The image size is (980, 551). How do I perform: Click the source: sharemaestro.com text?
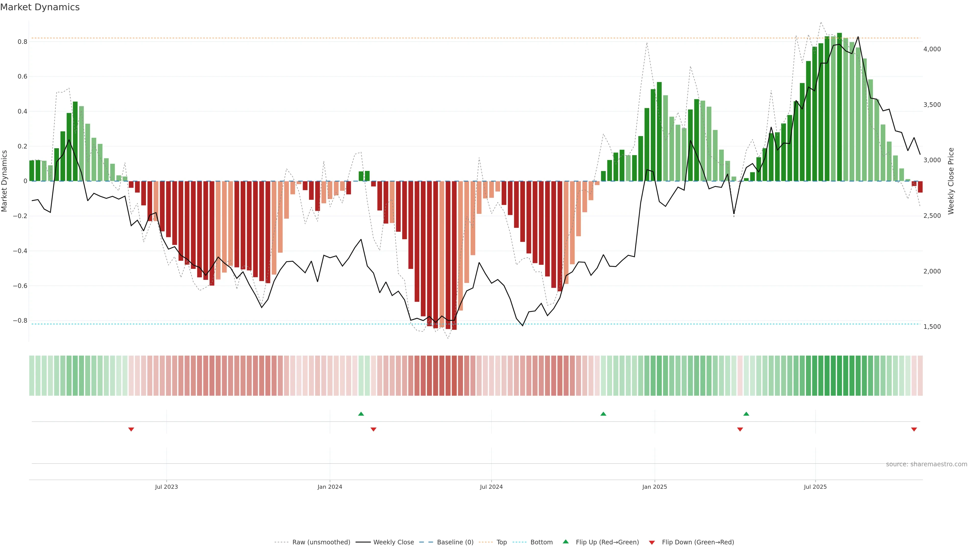[926, 464]
